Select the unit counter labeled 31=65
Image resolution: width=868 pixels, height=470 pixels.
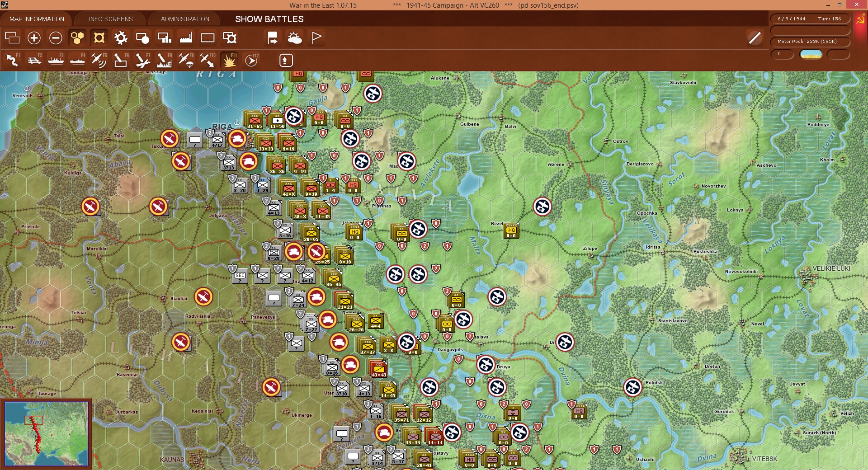[x=255, y=120]
